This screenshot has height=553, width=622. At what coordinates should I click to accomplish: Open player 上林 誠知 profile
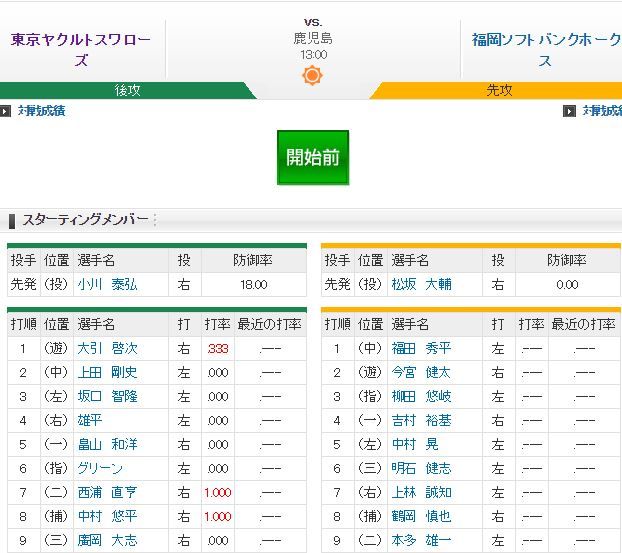(421, 492)
